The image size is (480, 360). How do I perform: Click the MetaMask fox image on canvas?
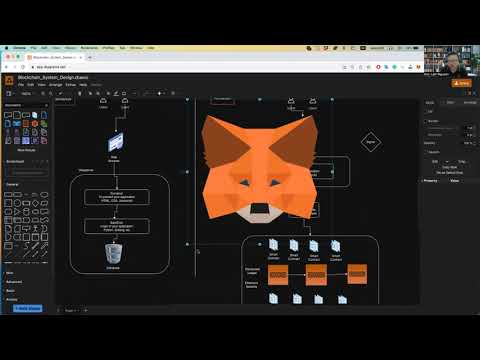(x=259, y=168)
